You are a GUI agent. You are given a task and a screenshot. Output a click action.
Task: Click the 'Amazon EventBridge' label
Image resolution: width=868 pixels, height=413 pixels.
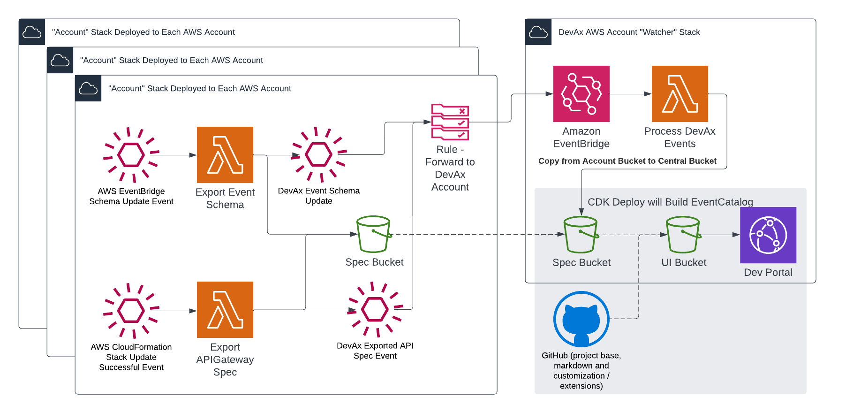[581, 138]
